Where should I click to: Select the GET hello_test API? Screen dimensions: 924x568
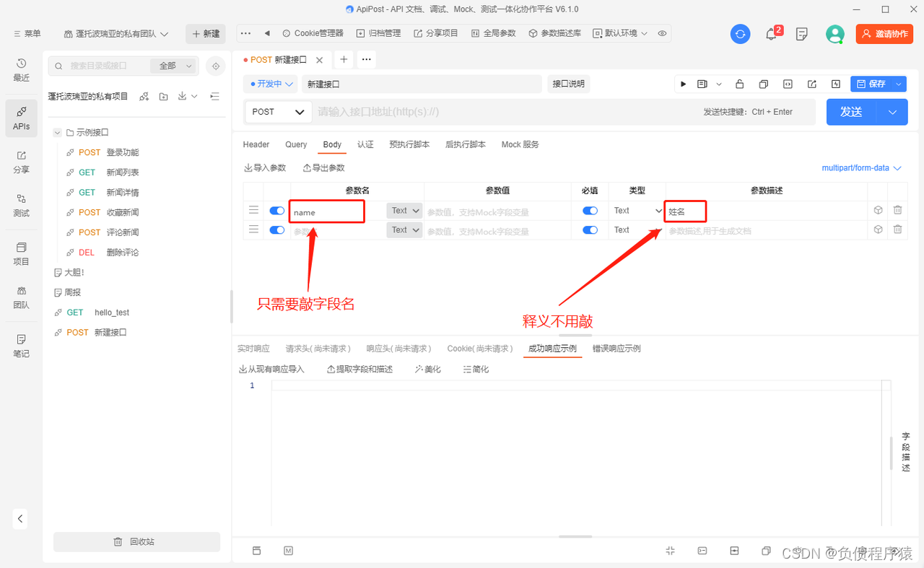(97, 313)
